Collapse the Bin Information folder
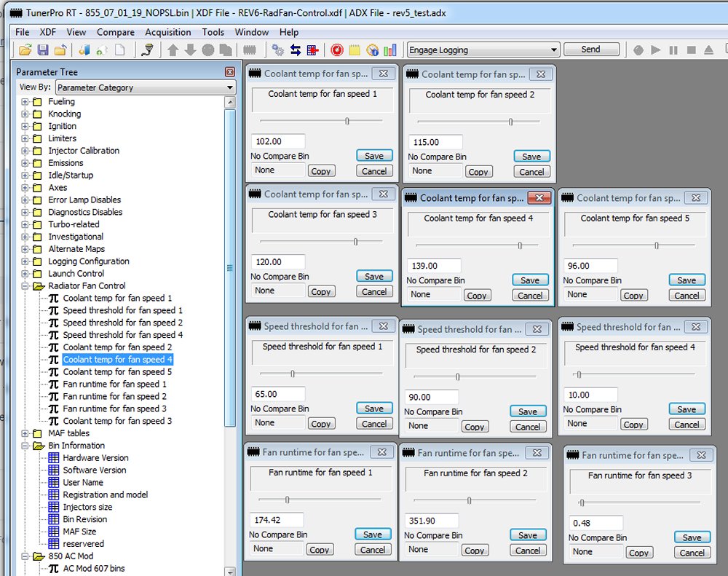Image resolution: width=728 pixels, height=576 pixels. click(x=25, y=446)
